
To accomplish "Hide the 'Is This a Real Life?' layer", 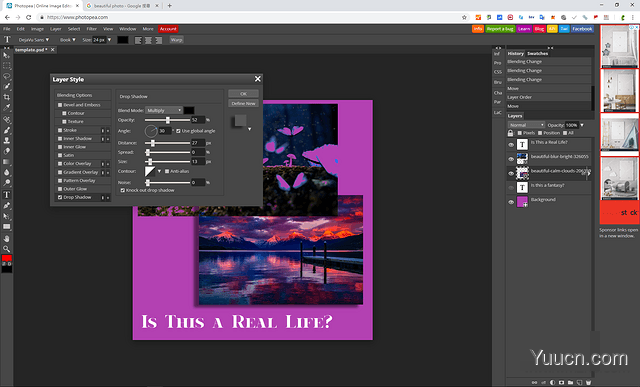I will 511,145.
